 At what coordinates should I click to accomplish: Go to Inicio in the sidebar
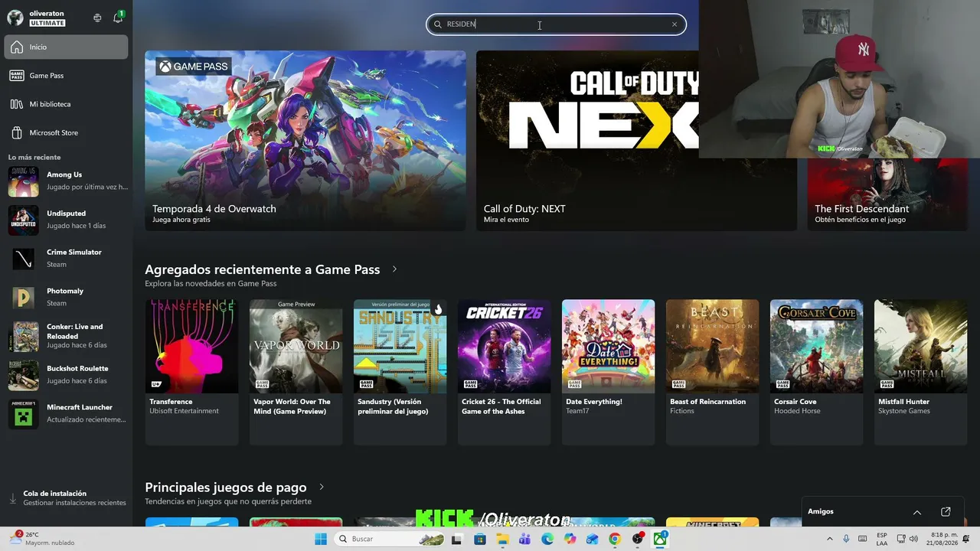click(x=66, y=47)
